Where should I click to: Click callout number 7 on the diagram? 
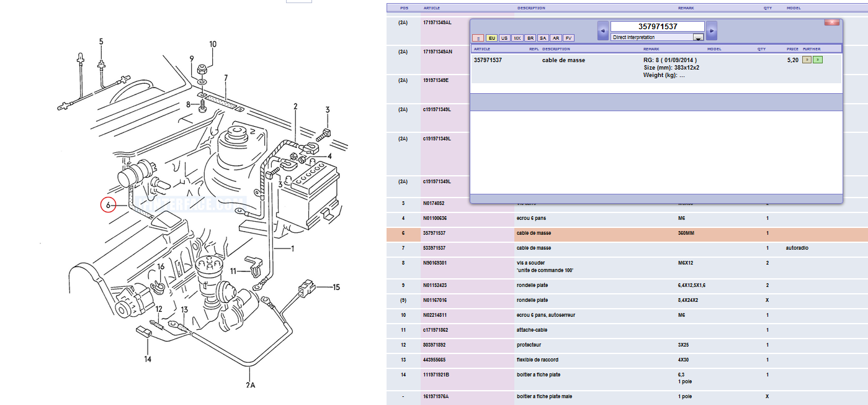coord(226,78)
